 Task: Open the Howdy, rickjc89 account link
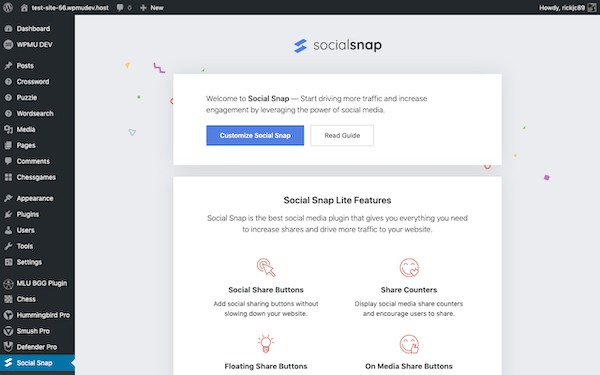coord(562,8)
